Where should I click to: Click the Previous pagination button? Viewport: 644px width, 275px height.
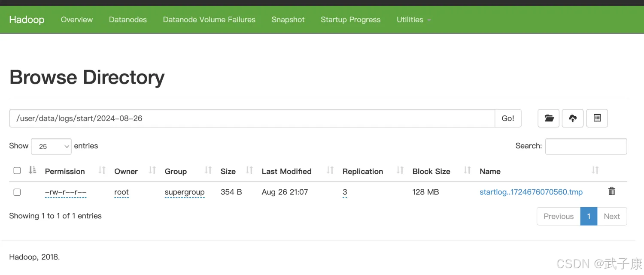coord(559,216)
